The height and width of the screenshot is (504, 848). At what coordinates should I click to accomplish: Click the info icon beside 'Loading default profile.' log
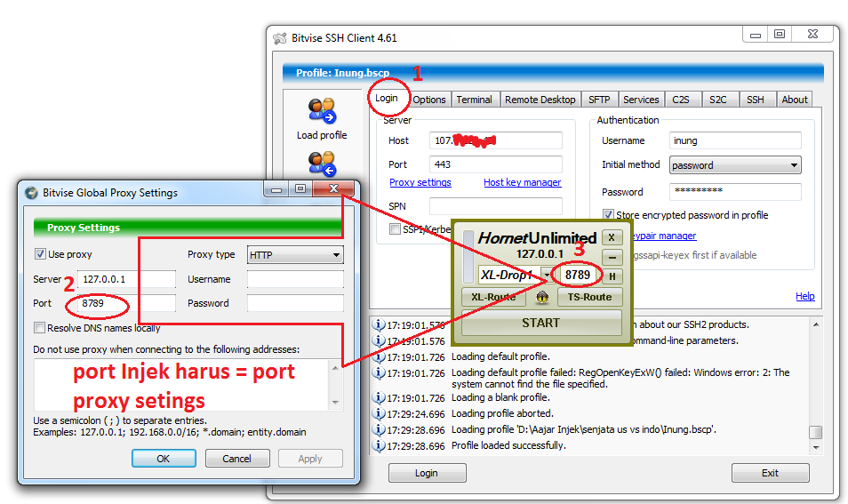click(379, 357)
